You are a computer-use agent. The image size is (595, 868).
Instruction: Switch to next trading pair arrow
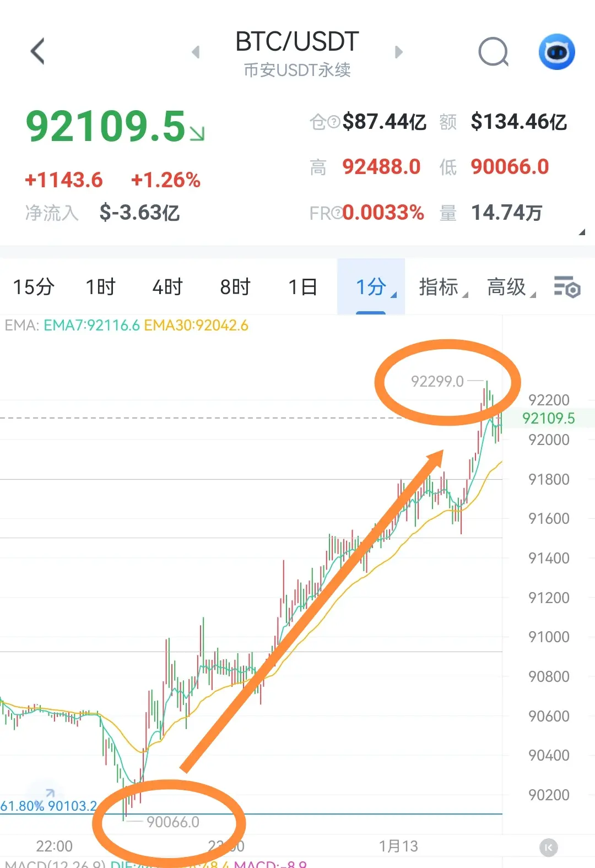point(399,52)
